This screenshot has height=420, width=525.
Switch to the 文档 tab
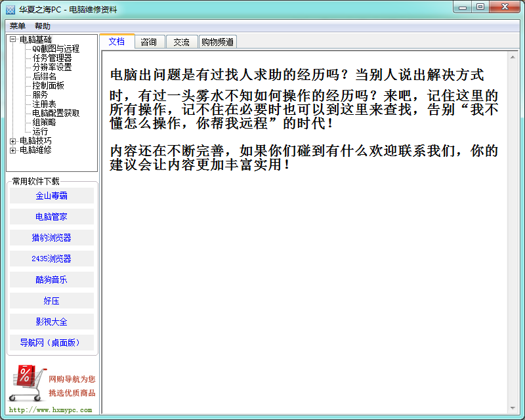117,41
